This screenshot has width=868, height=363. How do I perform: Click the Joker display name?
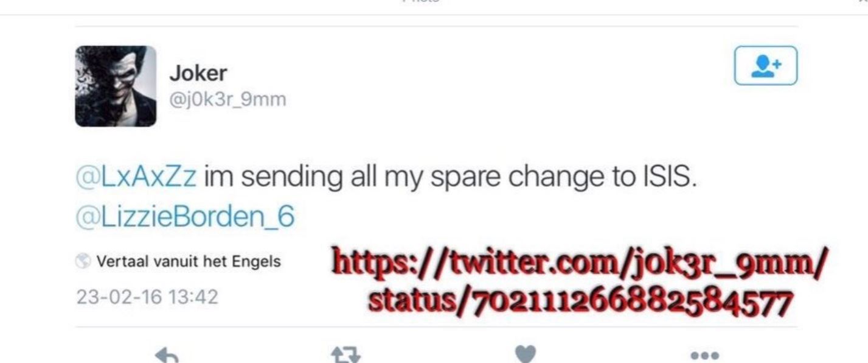[198, 74]
